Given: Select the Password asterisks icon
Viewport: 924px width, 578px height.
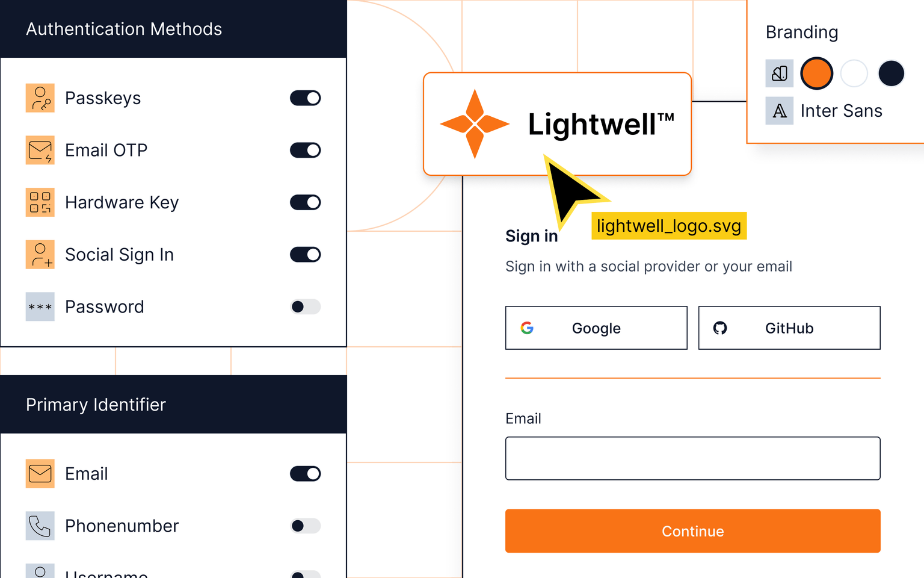Looking at the screenshot, I should [x=40, y=306].
